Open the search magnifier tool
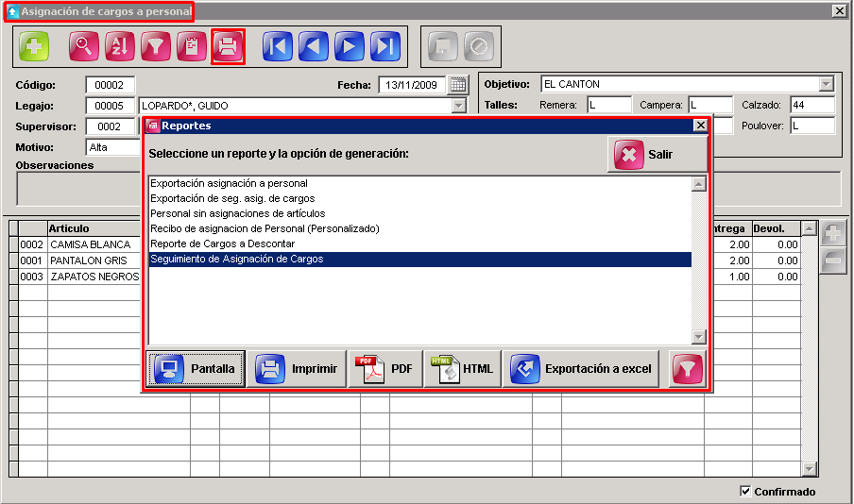The image size is (854, 504). 84,46
